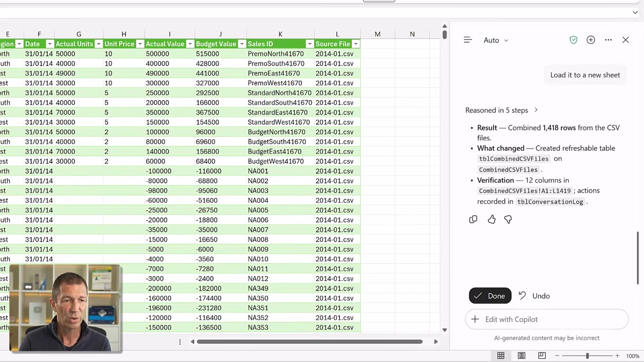Screen dimensions: 644x362
Task: Click the Copilot pane vertical scrollbar
Action: coord(638,258)
